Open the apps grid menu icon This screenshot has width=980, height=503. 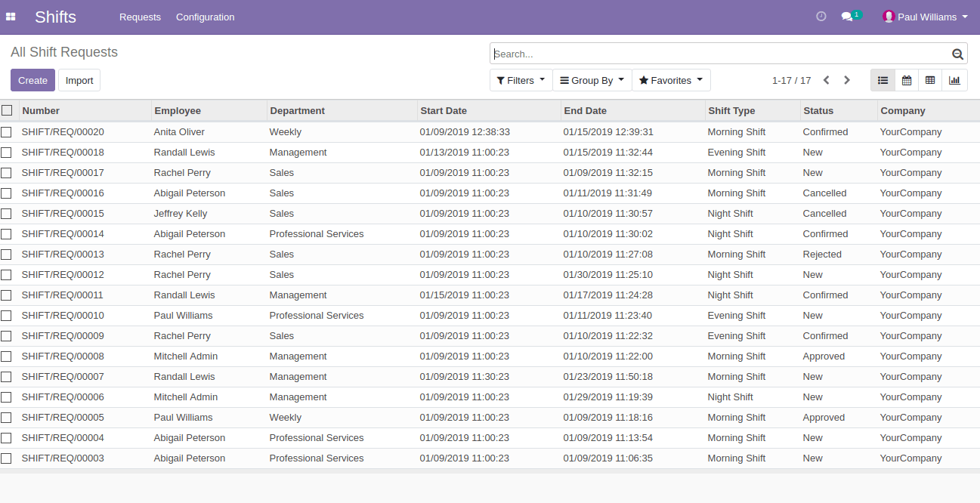point(11,17)
